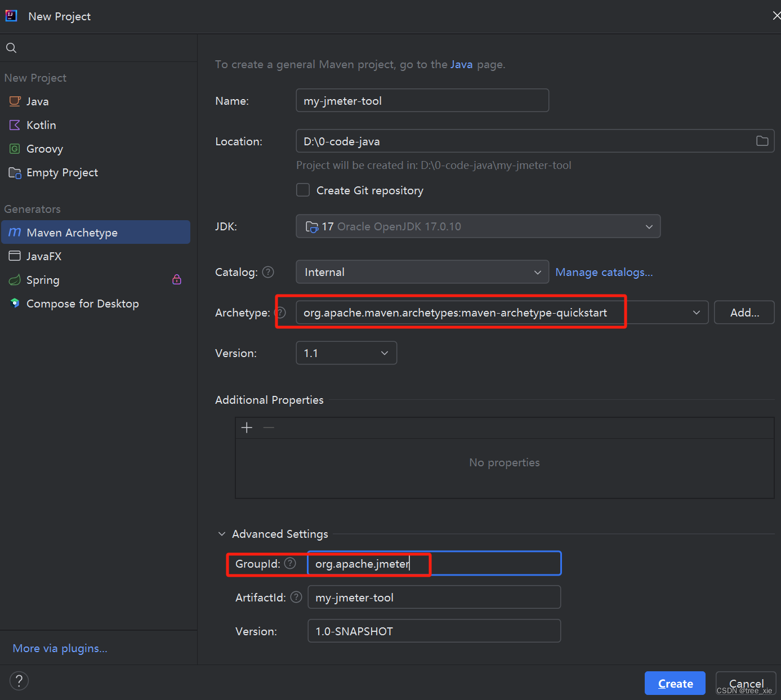Click the Name input field
781x700 pixels.
(x=422, y=100)
